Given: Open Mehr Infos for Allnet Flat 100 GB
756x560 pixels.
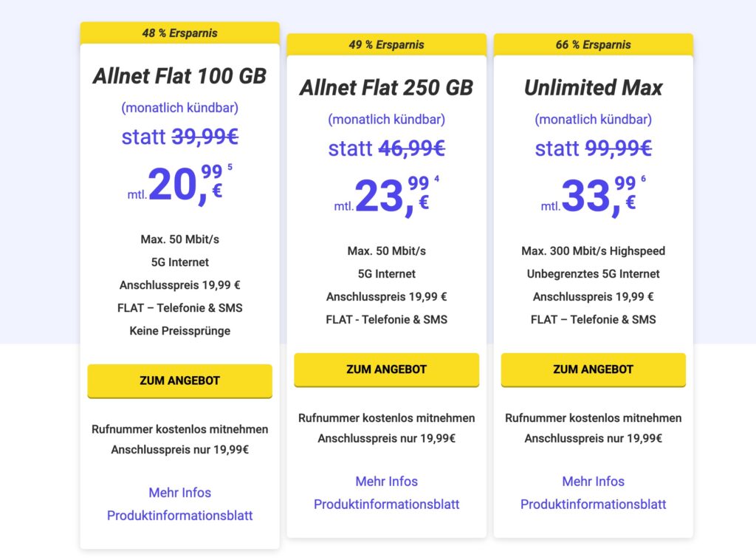Looking at the screenshot, I should click(x=179, y=493).
